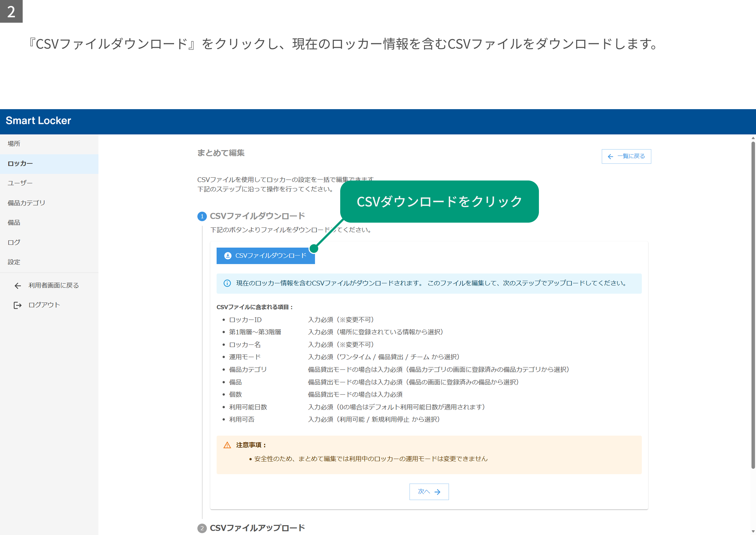Select ユーザー in the sidebar menu
The width and height of the screenshot is (756, 535).
tap(49, 183)
